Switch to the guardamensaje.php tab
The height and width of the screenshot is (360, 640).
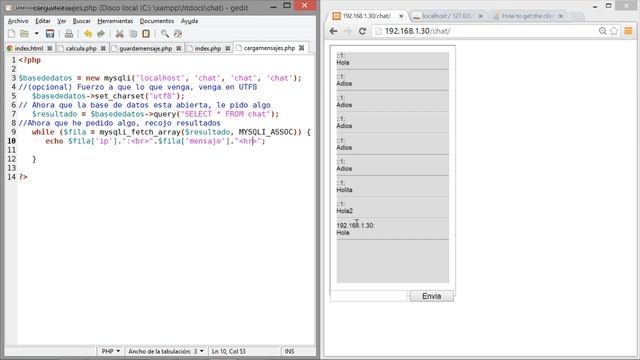145,48
